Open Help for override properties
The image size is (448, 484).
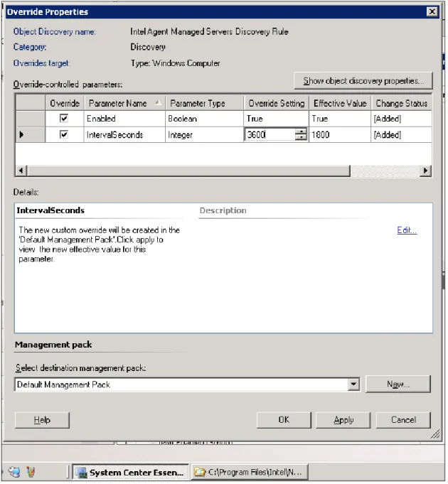pos(42,420)
